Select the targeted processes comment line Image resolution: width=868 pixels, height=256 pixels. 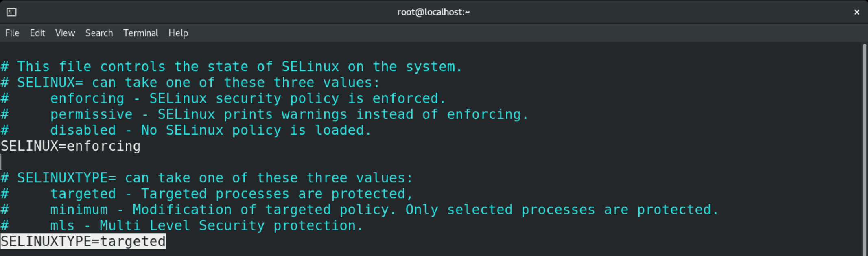pos(207,193)
